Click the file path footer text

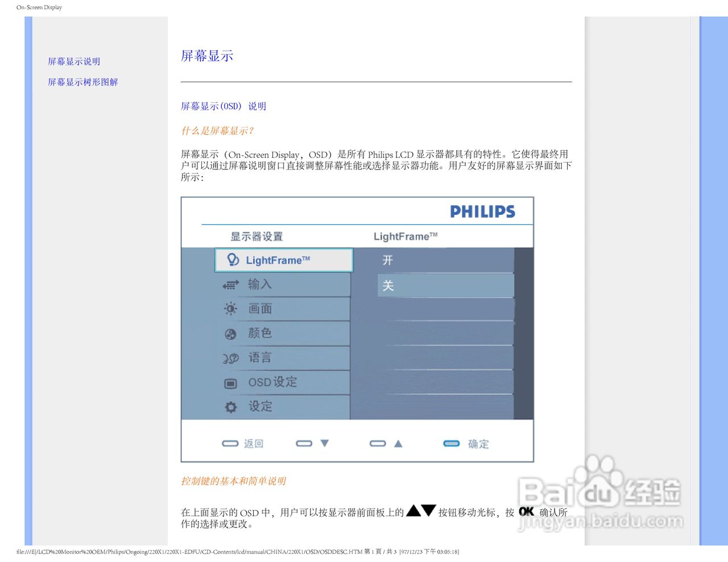(x=238, y=552)
